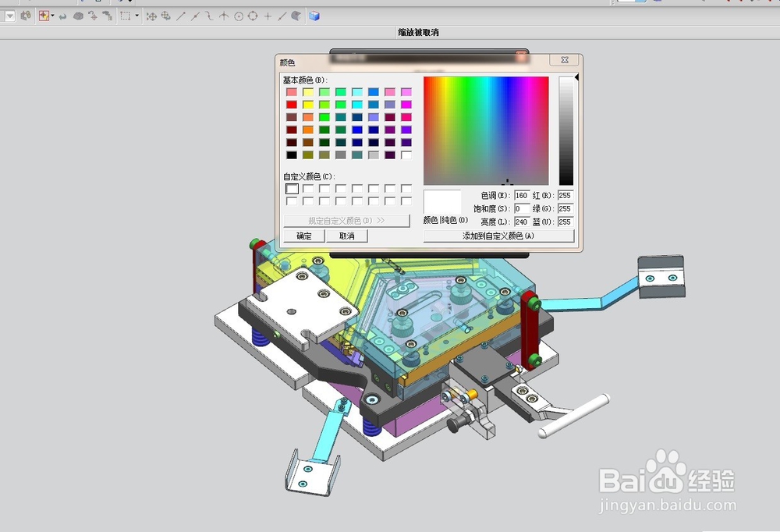Pick the pure yellow basic color swatch

click(x=308, y=105)
